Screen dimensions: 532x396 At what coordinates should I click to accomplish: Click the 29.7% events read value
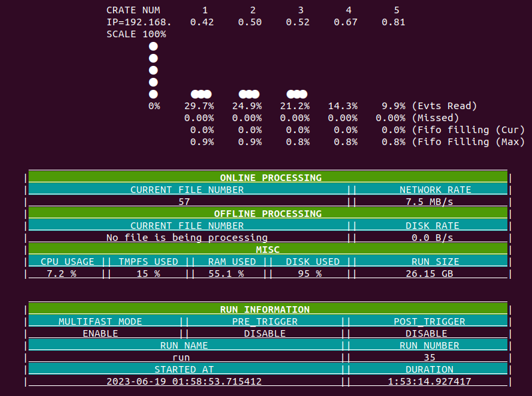199,106
